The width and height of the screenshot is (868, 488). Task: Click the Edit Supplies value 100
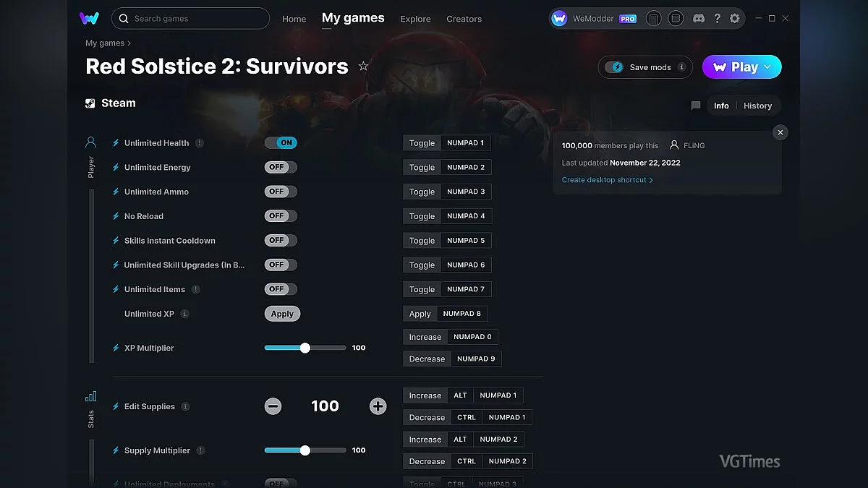[325, 406]
